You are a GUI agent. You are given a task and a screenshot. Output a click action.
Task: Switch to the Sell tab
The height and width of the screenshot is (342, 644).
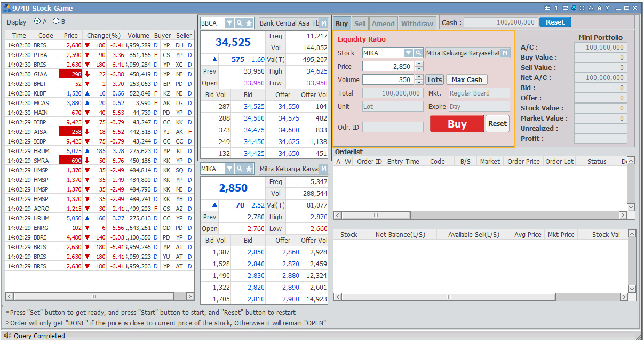pyautogui.click(x=360, y=23)
